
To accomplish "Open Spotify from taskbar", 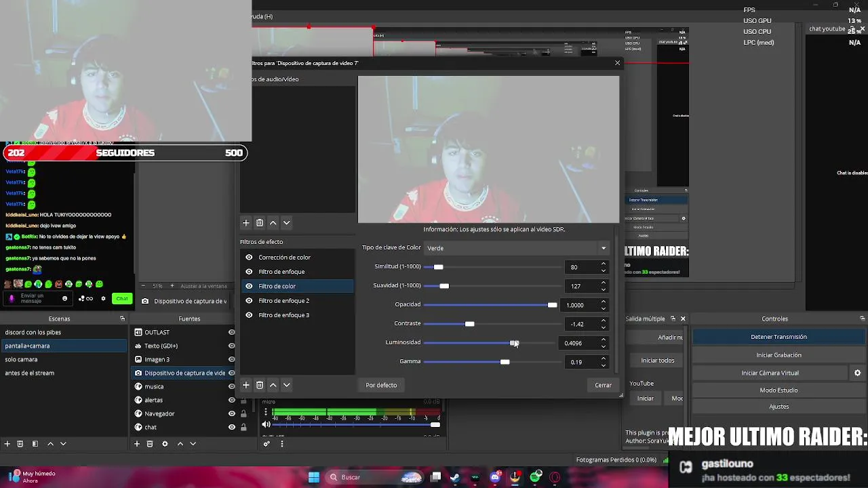I will [x=536, y=477].
